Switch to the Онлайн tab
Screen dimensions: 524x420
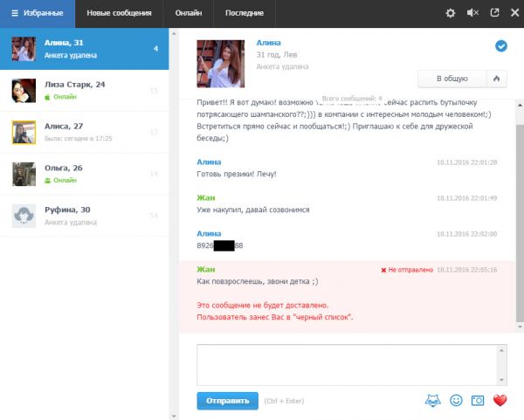click(x=188, y=13)
